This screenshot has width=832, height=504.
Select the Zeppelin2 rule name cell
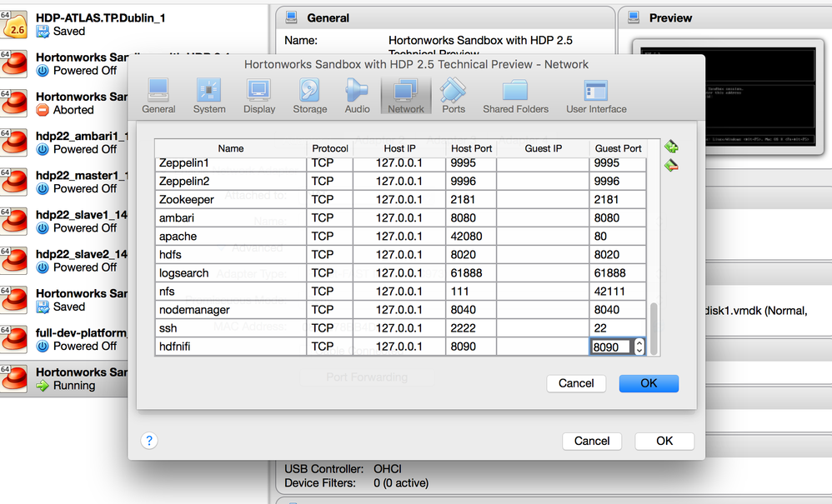click(230, 182)
